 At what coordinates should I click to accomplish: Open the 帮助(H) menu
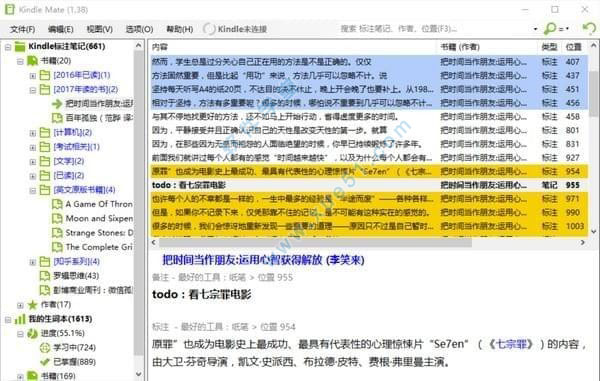click(179, 29)
